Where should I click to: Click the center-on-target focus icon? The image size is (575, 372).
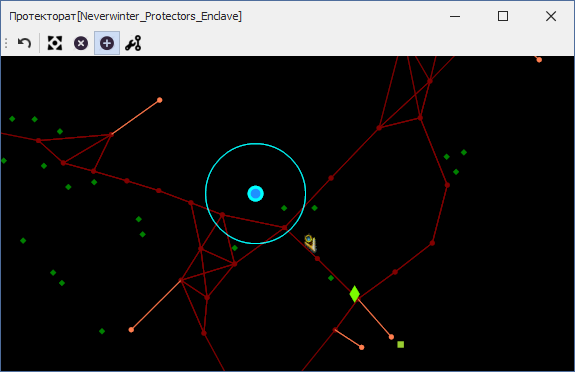(x=55, y=43)
